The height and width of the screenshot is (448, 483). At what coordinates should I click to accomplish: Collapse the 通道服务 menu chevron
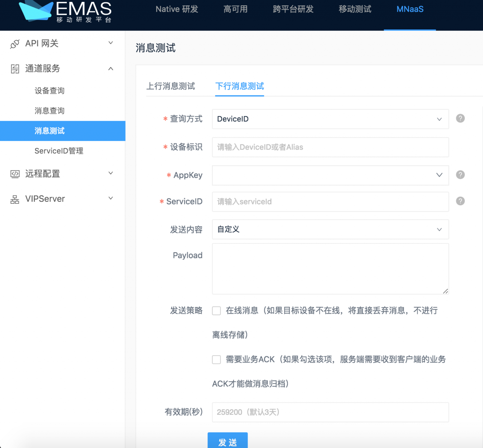tap(111, 69)
